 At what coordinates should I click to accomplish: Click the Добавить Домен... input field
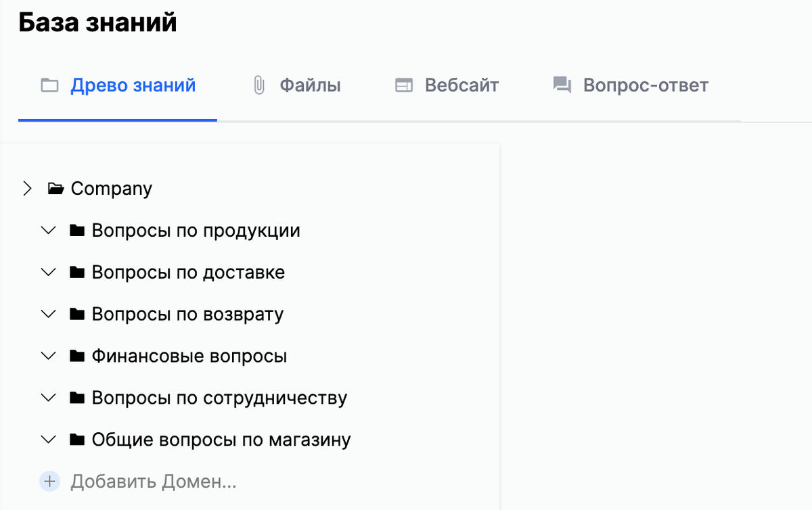tap(154, 482)
